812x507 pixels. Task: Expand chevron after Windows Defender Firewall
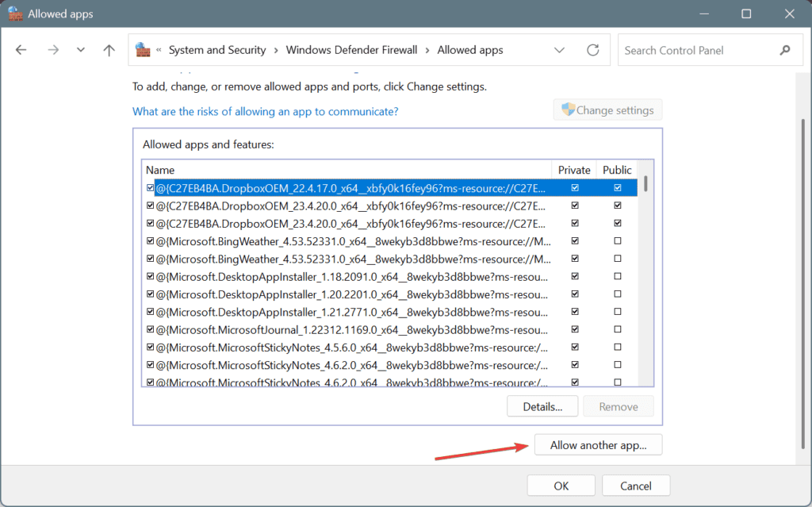[427, 50]
